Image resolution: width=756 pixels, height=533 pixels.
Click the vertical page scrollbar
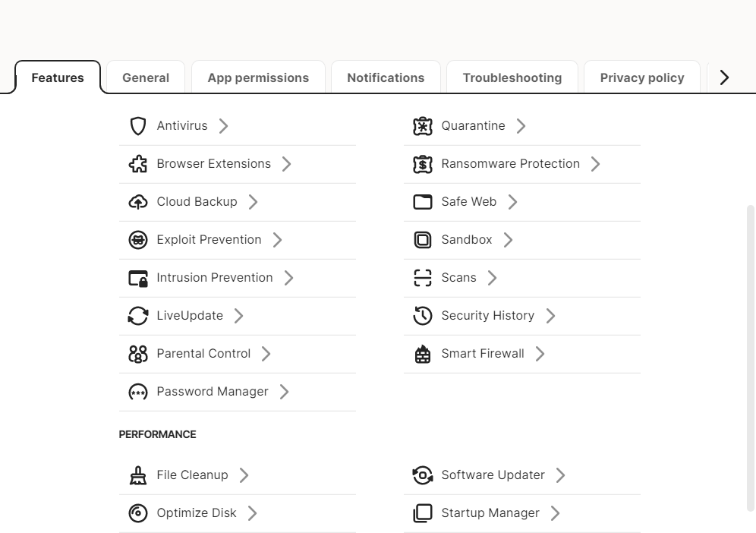pyautogui.click(x=751, y=357)
